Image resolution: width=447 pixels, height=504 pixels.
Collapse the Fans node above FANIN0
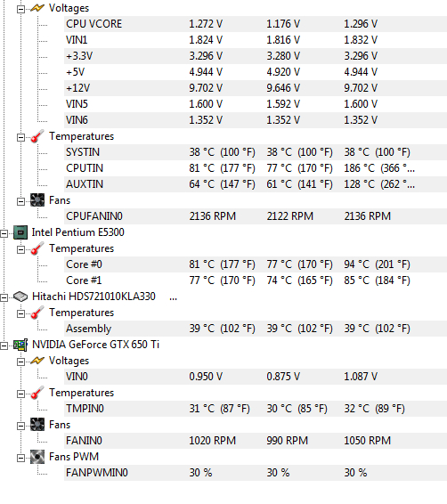[20, 426]
